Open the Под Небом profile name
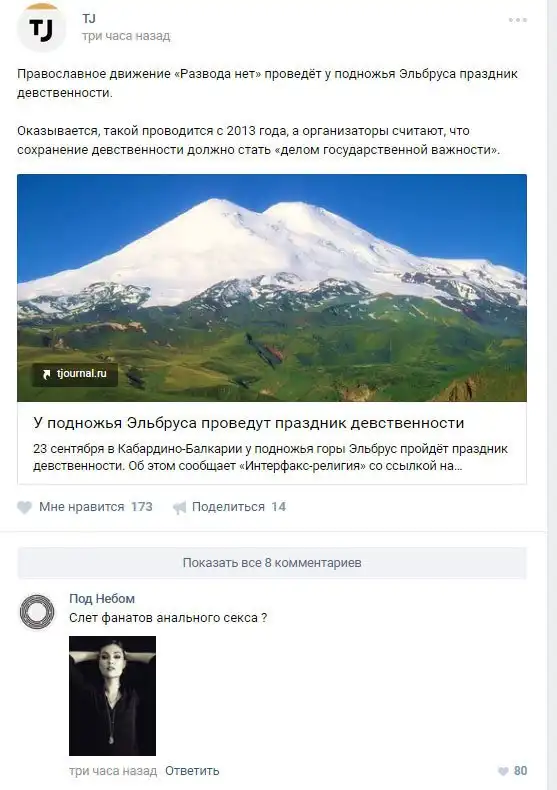Image resolution: width=557 pixels, height=790 pixels. 102,599
